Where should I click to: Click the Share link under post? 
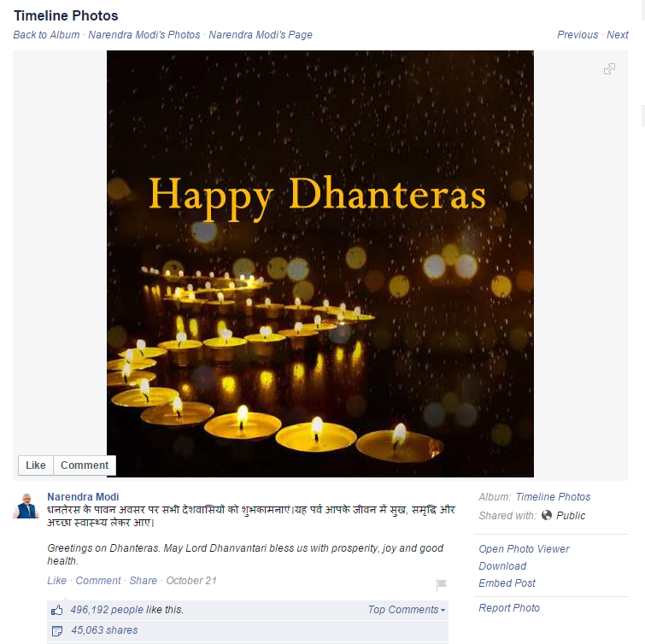coord(144,581)
